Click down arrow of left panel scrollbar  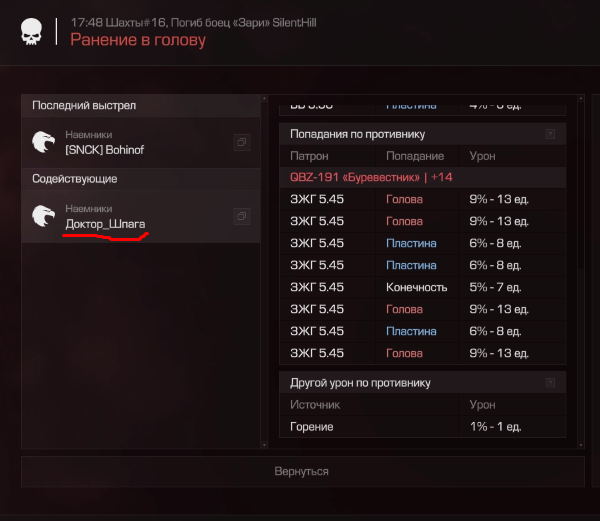point(264,445)
